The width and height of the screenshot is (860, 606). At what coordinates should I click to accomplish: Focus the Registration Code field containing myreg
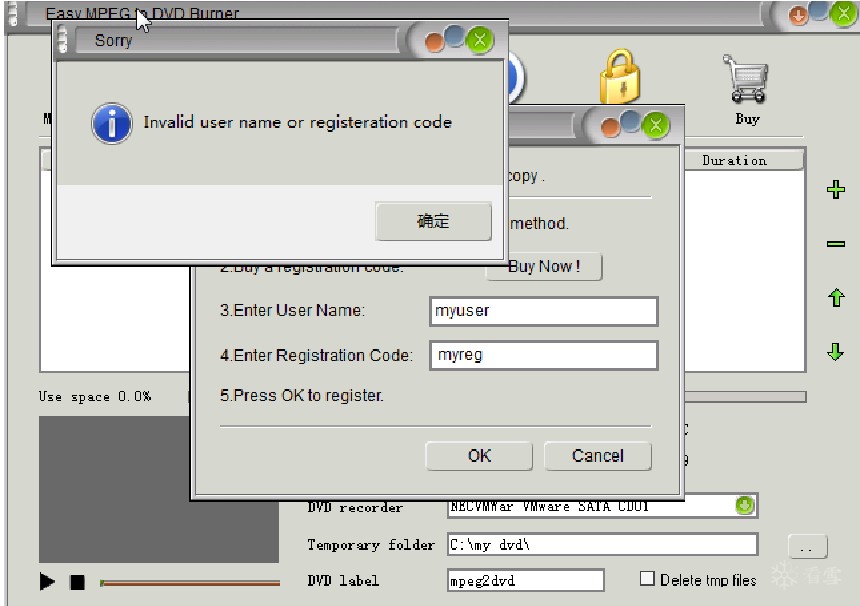tap(544, 355)
